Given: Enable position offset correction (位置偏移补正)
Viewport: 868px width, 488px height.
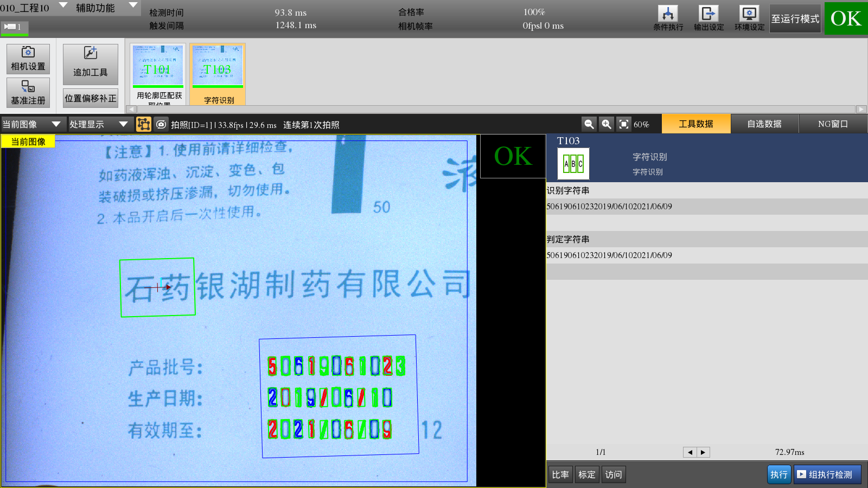Looking at the screenshot, I should point(90,99).
